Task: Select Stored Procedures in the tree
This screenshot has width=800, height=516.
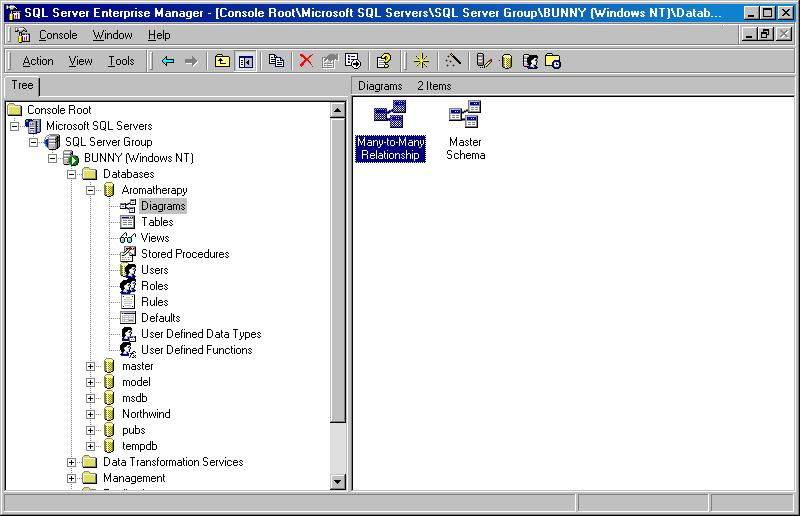Action: tap(184, 254)
